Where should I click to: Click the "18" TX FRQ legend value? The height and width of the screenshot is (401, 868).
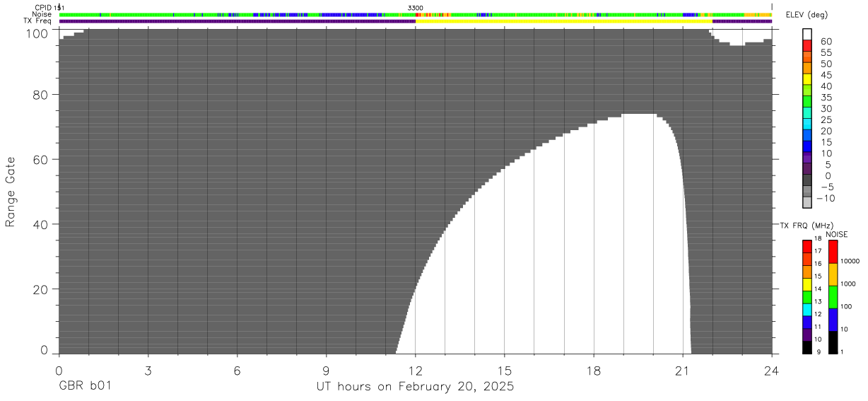point(818,240)
